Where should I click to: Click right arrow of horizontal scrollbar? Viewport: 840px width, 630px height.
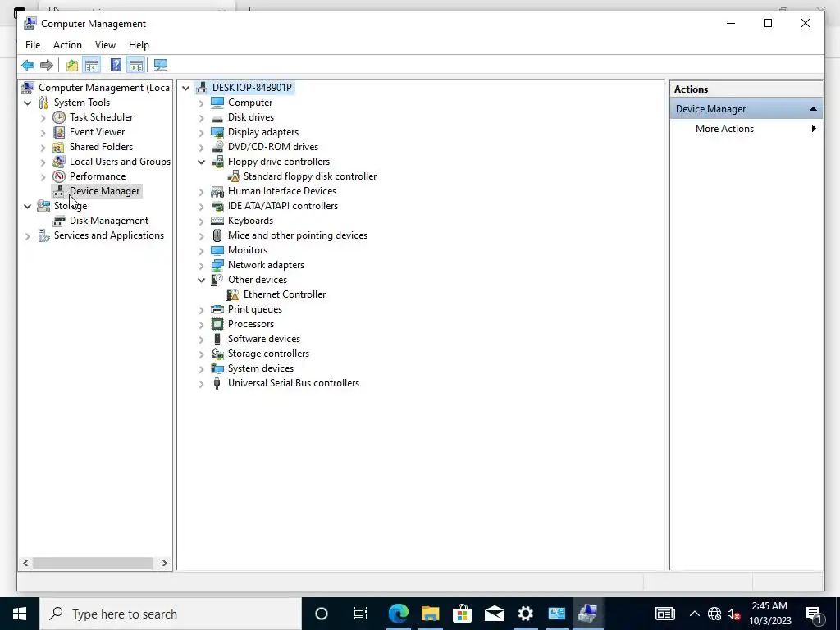164,563
